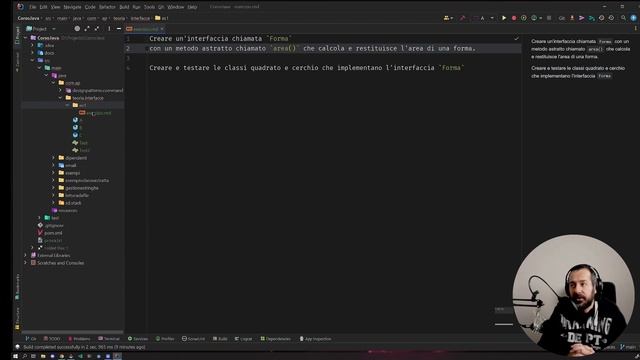
Task: Open the Project tool window stripe button
Action: click(17, 36)
